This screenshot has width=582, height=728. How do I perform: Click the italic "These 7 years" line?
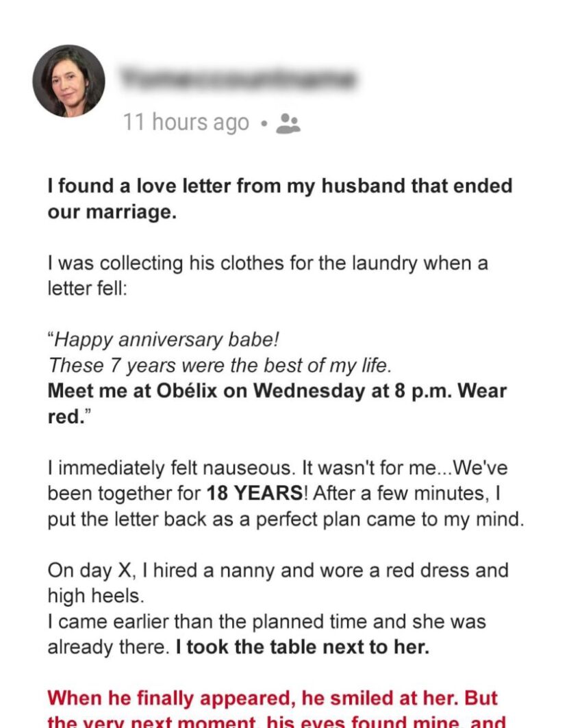pos(219,366)
